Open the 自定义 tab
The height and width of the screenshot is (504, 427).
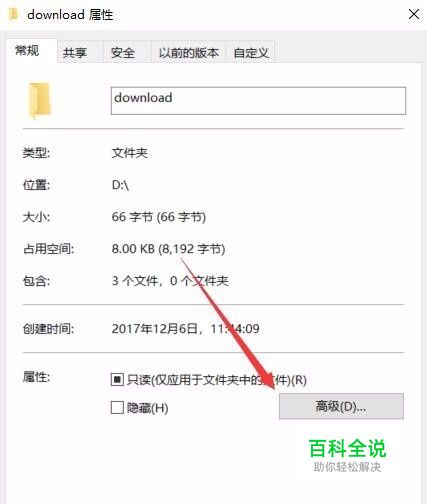(251, 53)
